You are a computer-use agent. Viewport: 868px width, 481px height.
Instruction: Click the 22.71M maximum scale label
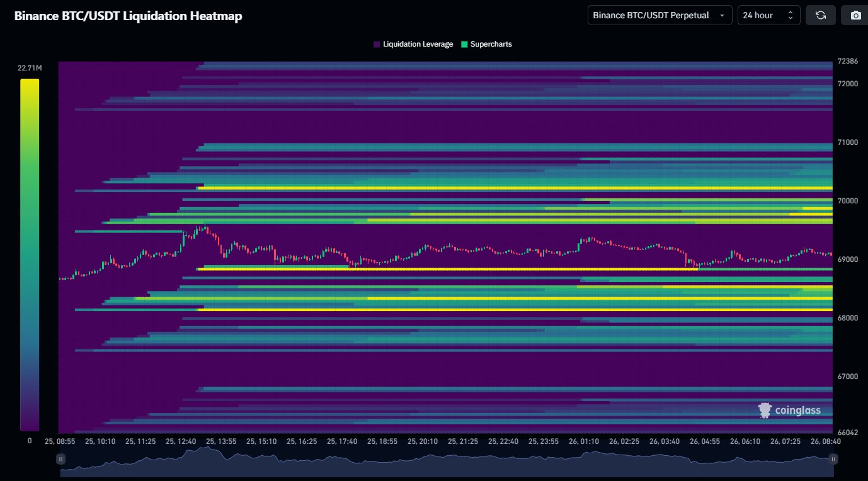[30, 68]
